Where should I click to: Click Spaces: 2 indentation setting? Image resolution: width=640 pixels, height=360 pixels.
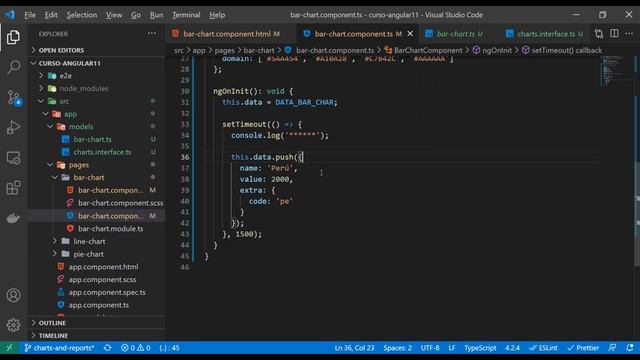398,348
